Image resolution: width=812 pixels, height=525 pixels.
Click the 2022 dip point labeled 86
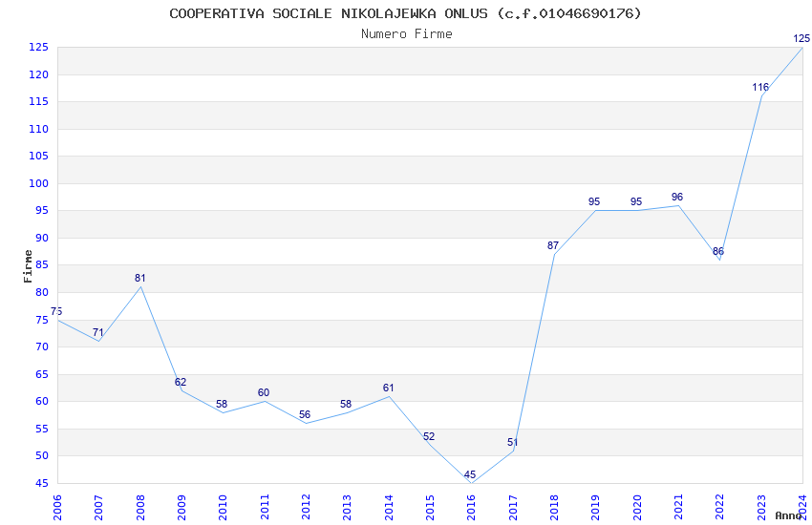click(x=720, y=260)
